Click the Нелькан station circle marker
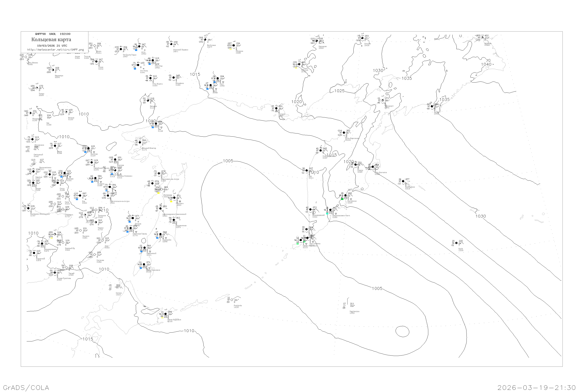588x392 pixels. click(x=148, y=101)
